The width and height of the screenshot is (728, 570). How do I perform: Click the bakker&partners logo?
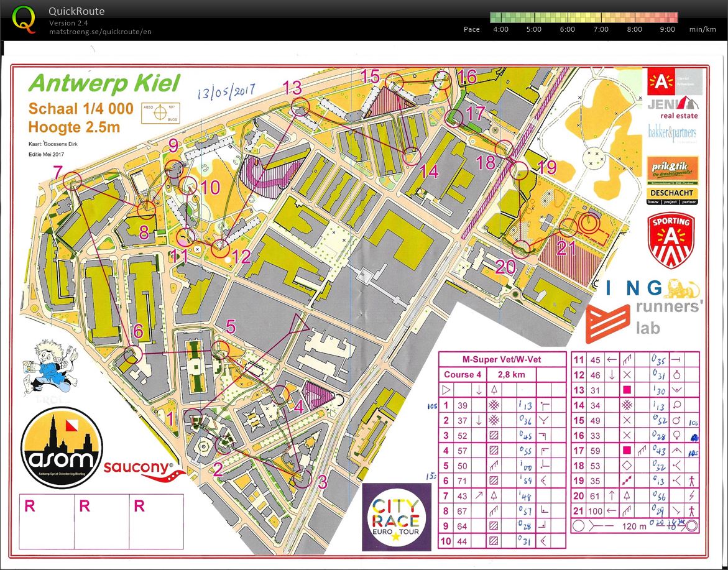(x=672, y=133)
